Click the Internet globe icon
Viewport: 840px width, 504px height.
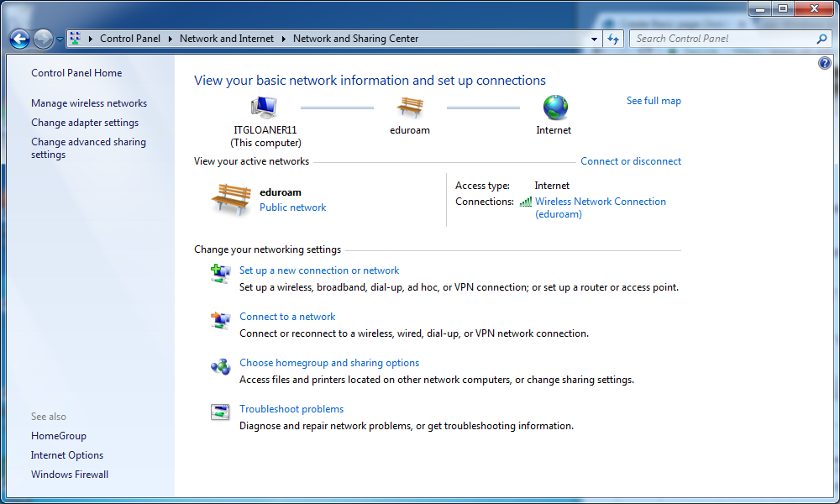[x=554, y=108]
